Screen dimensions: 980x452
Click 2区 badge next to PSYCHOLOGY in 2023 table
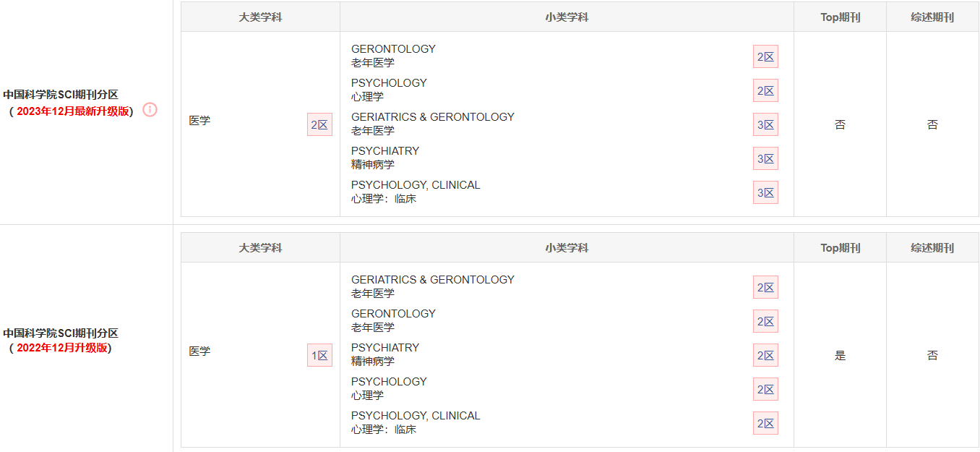click(x=765, y=90)
